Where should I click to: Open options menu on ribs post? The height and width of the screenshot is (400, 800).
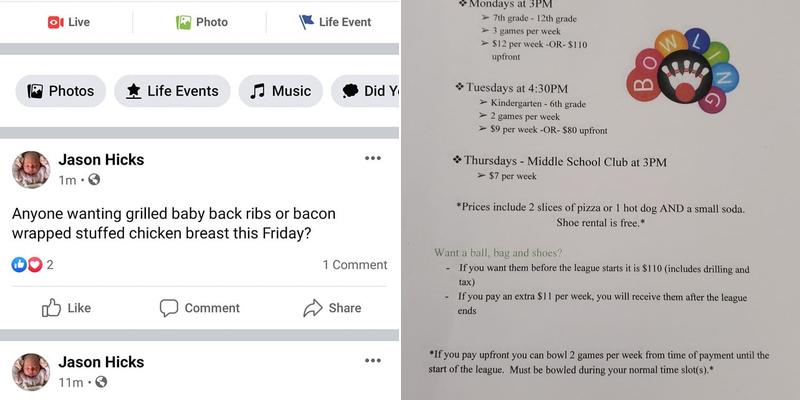(373, 158)
